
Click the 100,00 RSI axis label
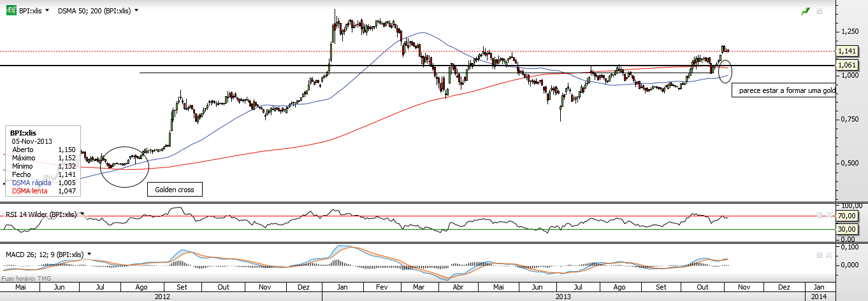[851, 206]
